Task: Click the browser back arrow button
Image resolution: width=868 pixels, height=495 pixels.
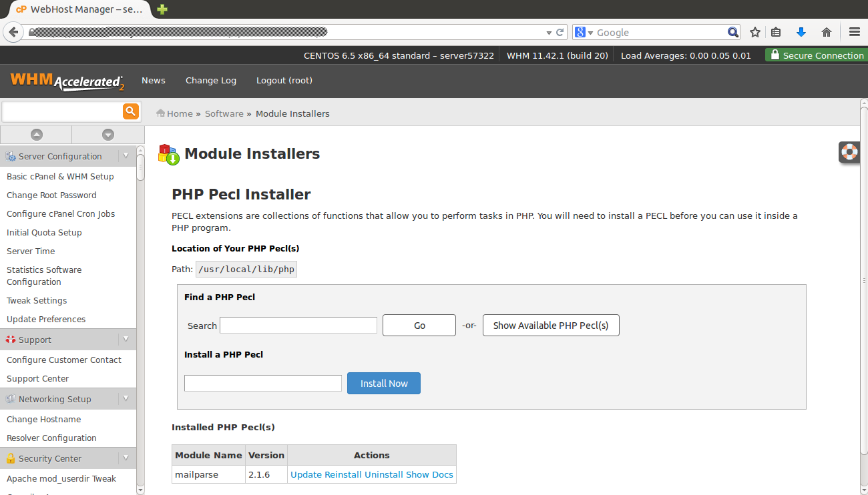Action: coord(13,32)
